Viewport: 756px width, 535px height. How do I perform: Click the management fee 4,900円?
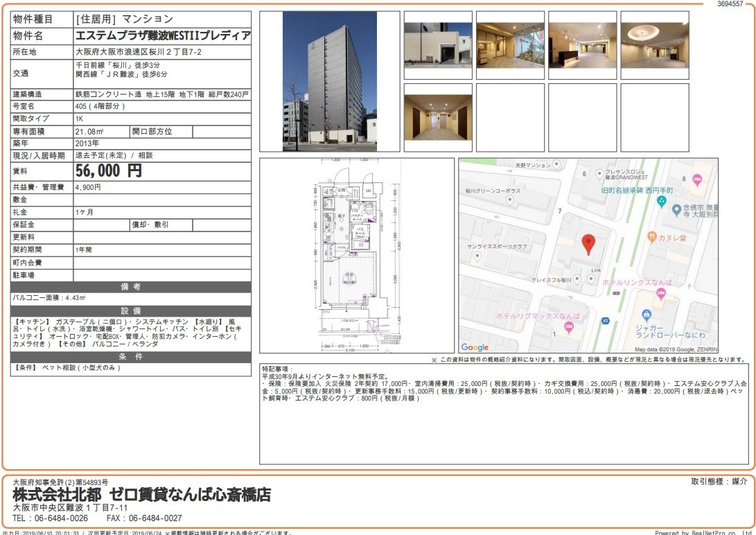pyautogui.click(x=88, y=187)
